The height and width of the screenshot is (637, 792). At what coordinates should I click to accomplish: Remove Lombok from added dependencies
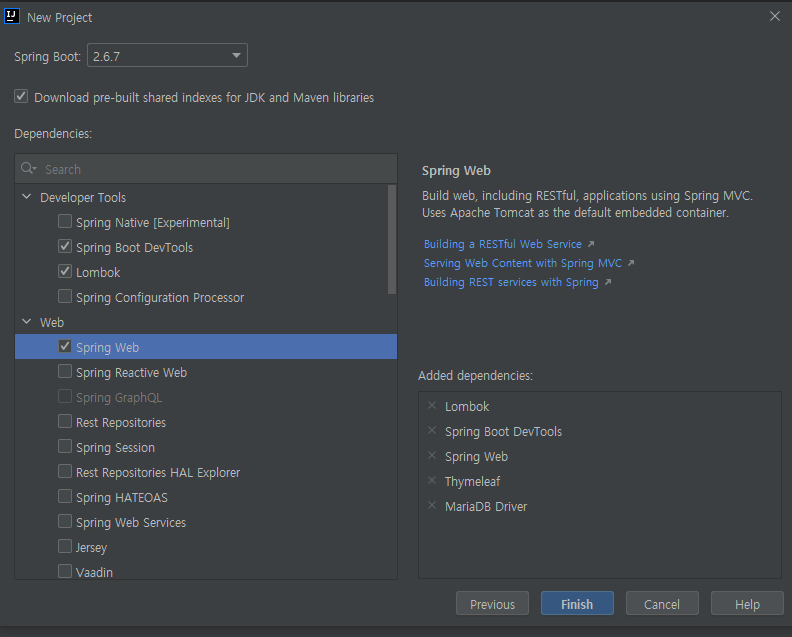[432, 405]
